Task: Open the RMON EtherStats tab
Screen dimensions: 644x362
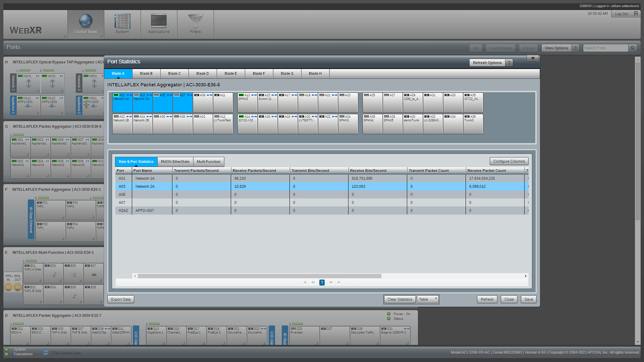Action: click(175, 162)
